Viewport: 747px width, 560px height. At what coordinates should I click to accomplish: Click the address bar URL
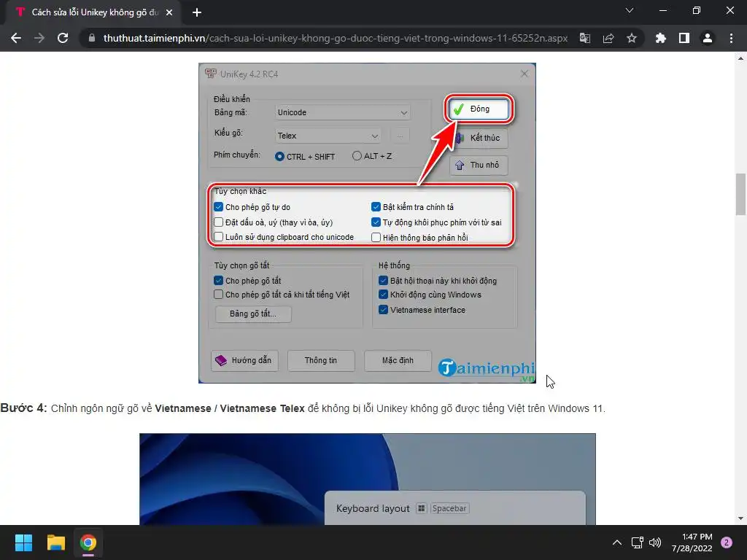pos(336,38)
